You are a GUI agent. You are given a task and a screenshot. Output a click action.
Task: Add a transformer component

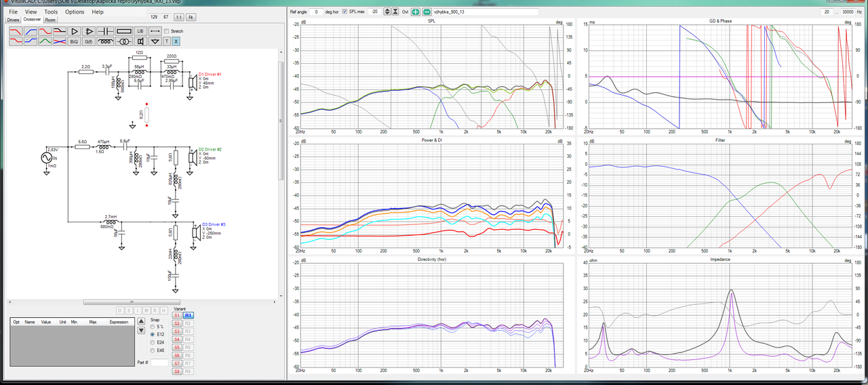tap(124, 41)
